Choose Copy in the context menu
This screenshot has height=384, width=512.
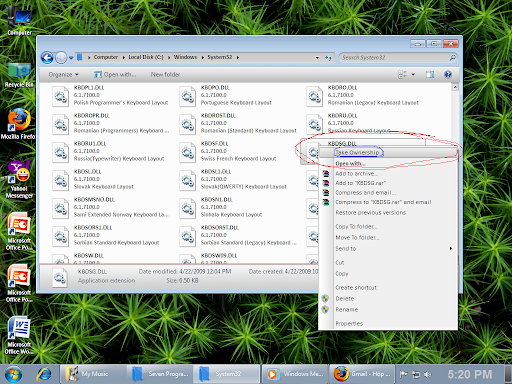point(388,274)
